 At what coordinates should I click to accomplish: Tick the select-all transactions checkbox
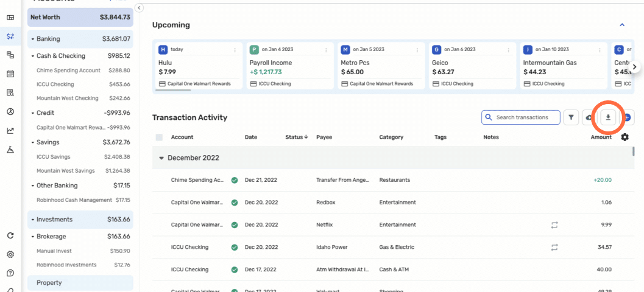click(159, 137)
